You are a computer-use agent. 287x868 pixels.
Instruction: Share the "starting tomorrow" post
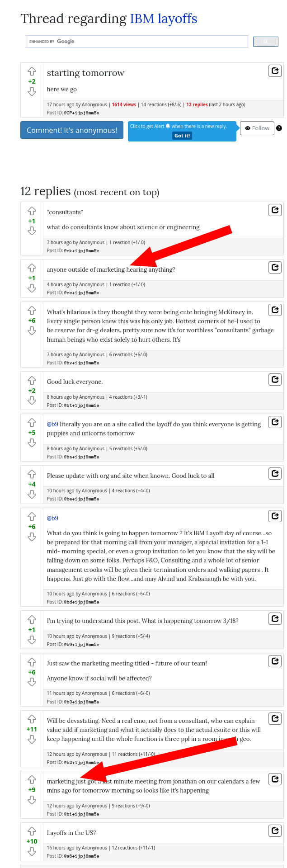[x=275, y=71]
